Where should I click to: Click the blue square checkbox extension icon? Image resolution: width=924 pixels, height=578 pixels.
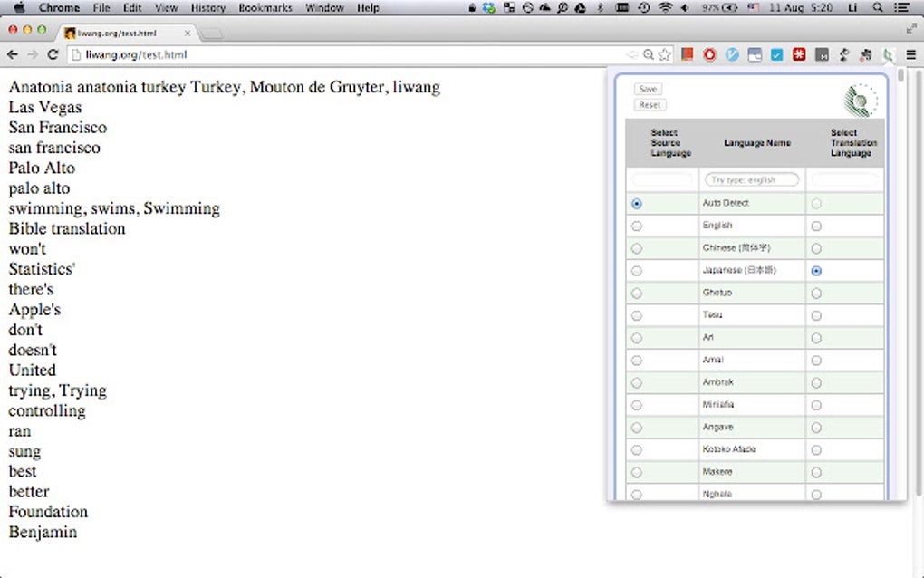[x=776, y=54]
